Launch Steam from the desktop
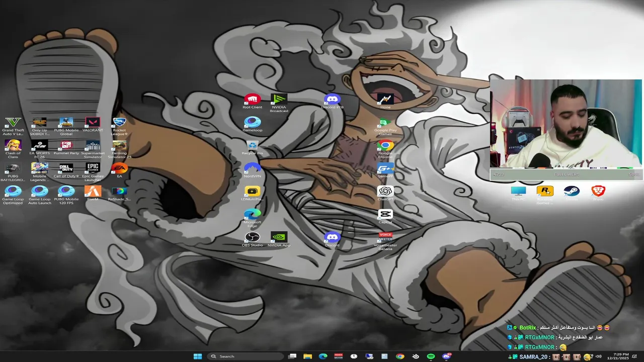The image size is (644, 362). click(x=572, y=194)
